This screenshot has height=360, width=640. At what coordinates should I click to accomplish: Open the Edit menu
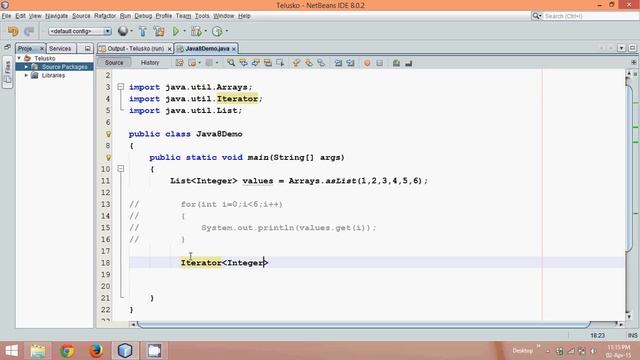[x=20, y=16]
